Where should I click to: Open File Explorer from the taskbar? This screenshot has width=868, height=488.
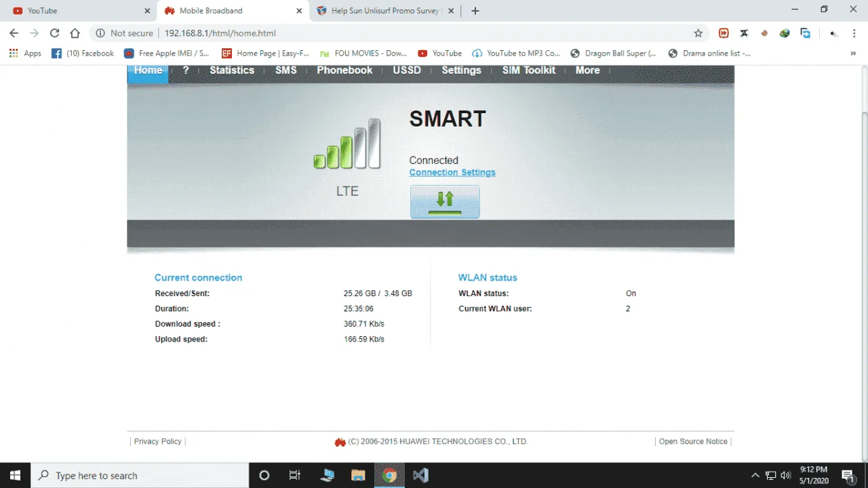[358, 475]
